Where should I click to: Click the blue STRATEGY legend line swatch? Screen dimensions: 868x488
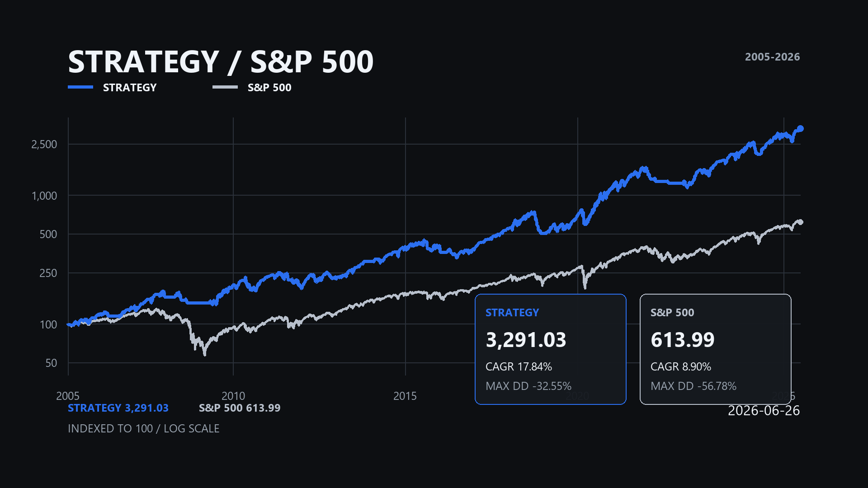[80, 87]
